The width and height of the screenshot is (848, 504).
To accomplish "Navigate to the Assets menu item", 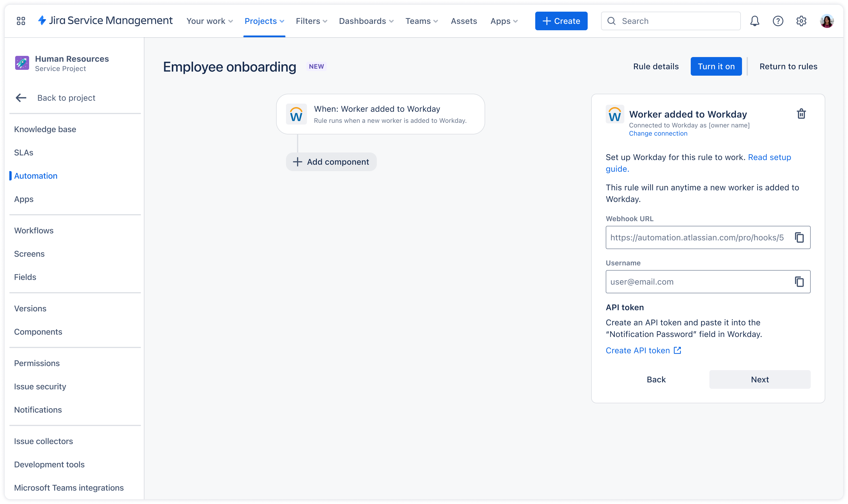I will click(x=464, y=21).
